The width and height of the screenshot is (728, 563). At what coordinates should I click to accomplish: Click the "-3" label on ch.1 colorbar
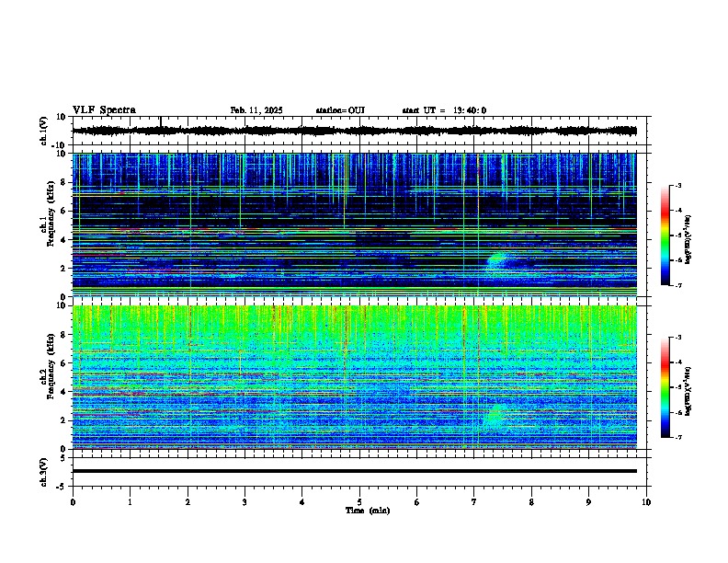click(677, 185)
